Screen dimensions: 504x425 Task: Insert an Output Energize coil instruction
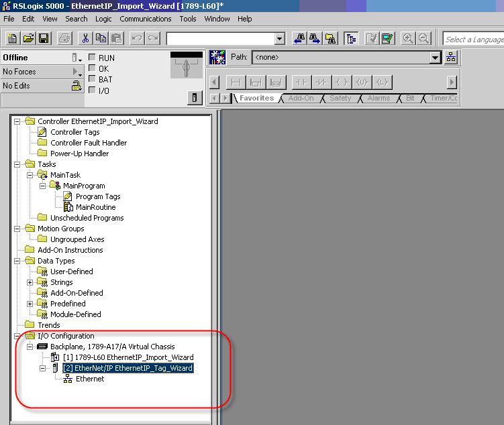point(342,82)
